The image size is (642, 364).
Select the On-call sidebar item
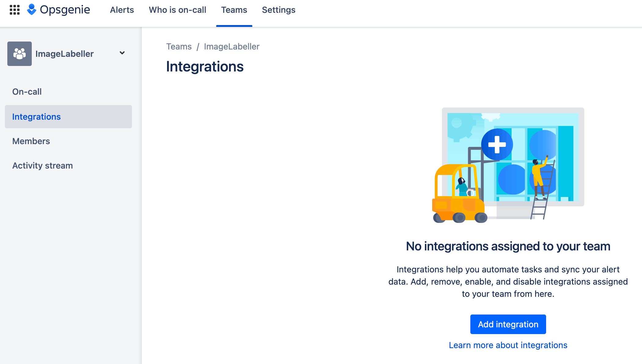[x=27, y=92]
